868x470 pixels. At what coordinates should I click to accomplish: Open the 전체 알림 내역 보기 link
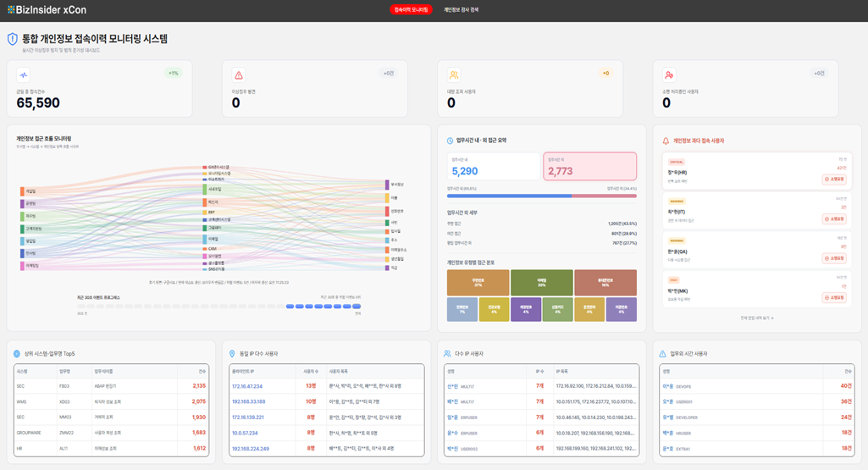click(x=757, y=318)
